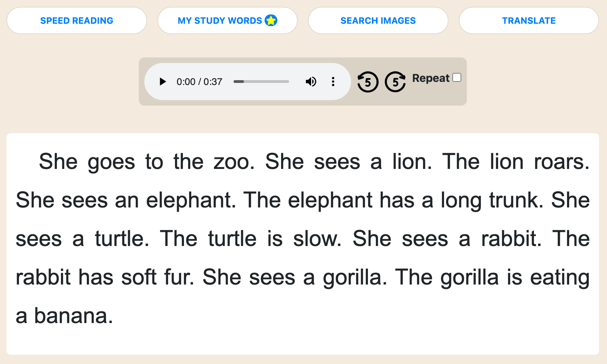Click the audio progress bar
Viewport: 607px width, 364px height.
pos(261,82)
